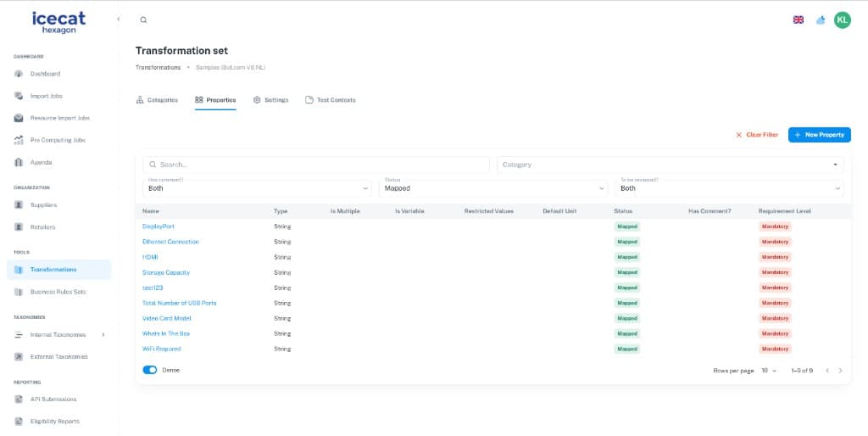Click the External Taxonomies icon
Image resolution: width=868 pixels, height=436 pixels.
coord(19,357)
